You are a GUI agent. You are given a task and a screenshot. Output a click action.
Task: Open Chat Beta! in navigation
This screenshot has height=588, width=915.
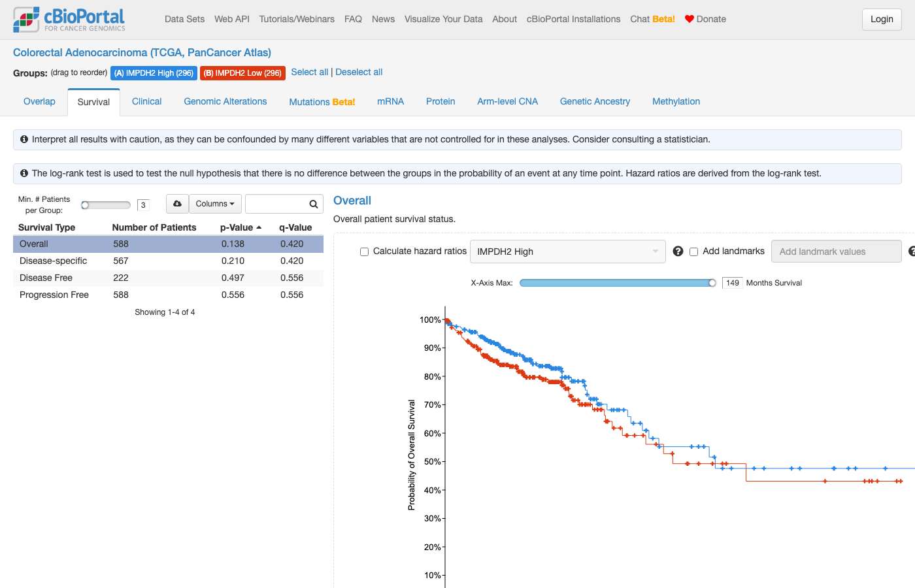click(x=652, y=19)
